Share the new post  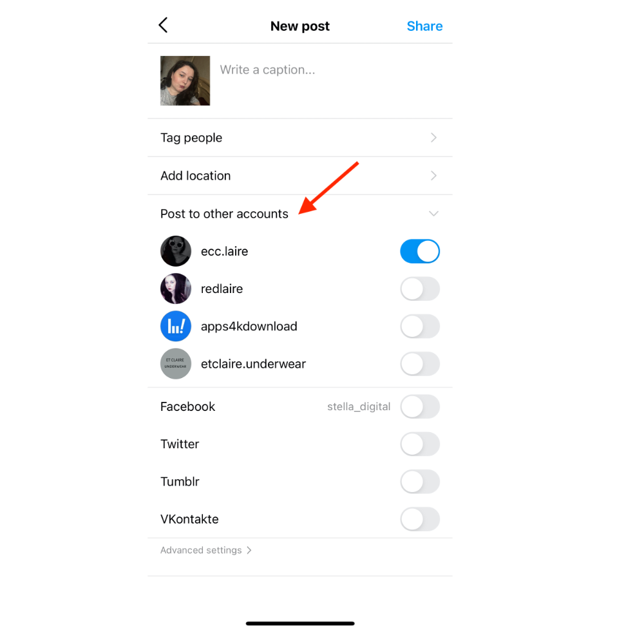tap(424, 26)
